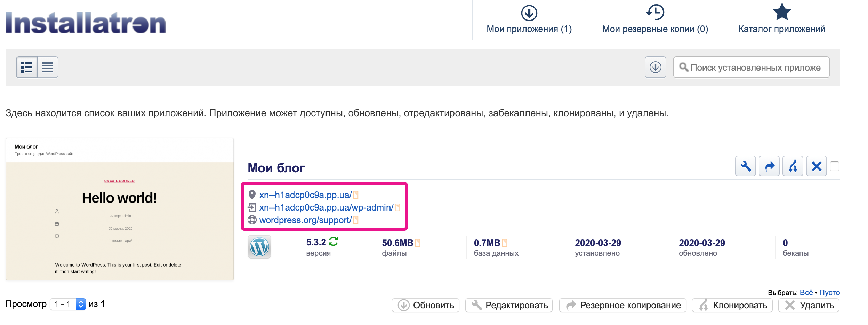868x325 pixels.
Task: Click the new-window icon after wp-admin link
Action: tap(397, 207)
